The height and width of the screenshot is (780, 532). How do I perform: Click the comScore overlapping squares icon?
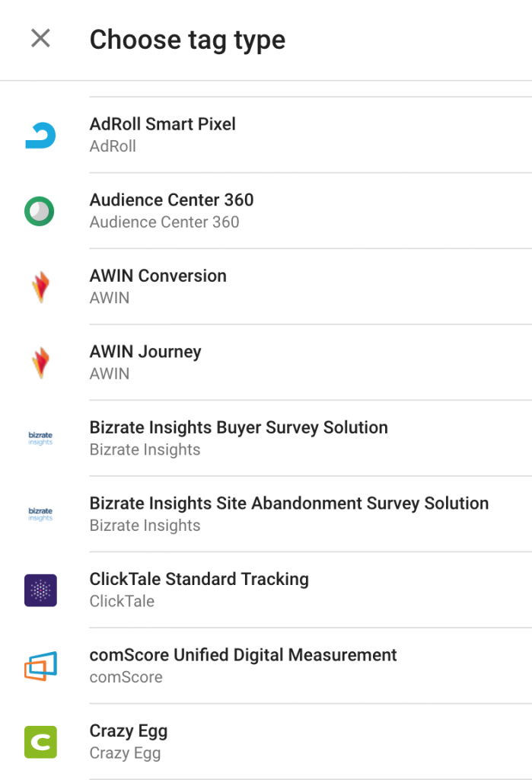[40, 666]
